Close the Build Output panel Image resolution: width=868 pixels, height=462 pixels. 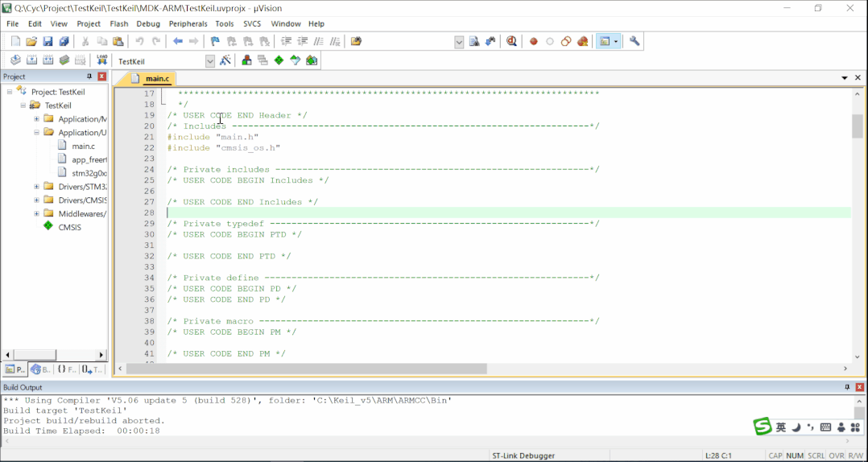860,387
